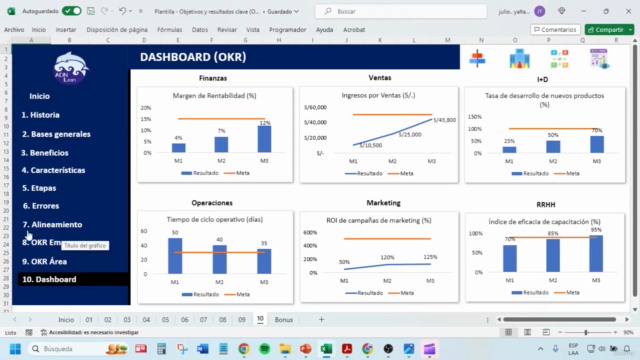640x360 pixels.
Task: Expand the Guardado file status dropdown
Action: pyautogui.click(x=296, y=11)
